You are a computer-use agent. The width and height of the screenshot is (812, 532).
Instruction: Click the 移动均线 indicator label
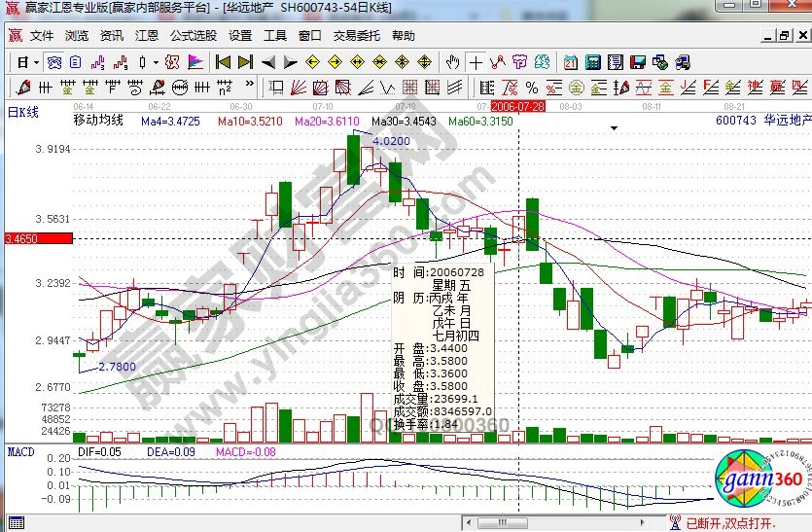click(98, 122)
